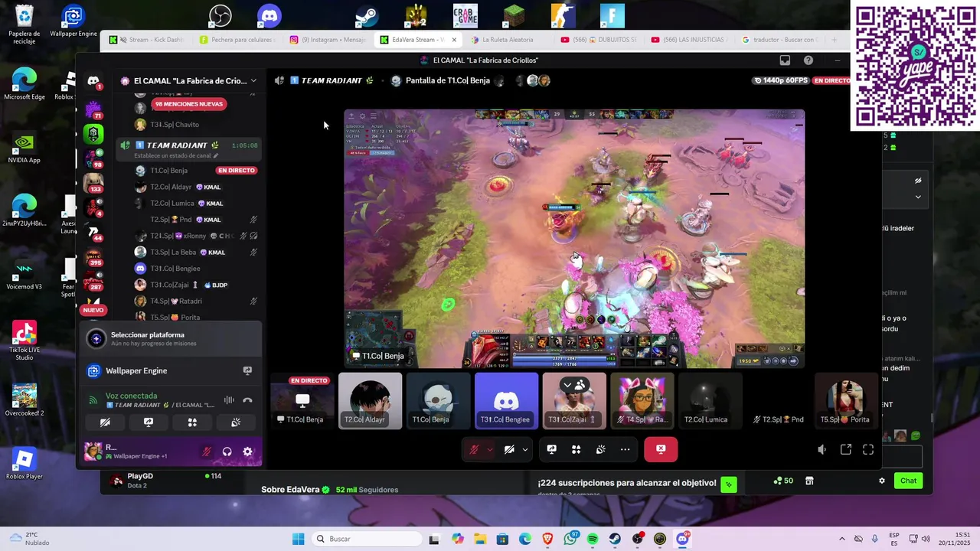Enter full screen mode in call
Viewport: 980px width, 551px height.
pyautogui.click(x=868, y=450)
